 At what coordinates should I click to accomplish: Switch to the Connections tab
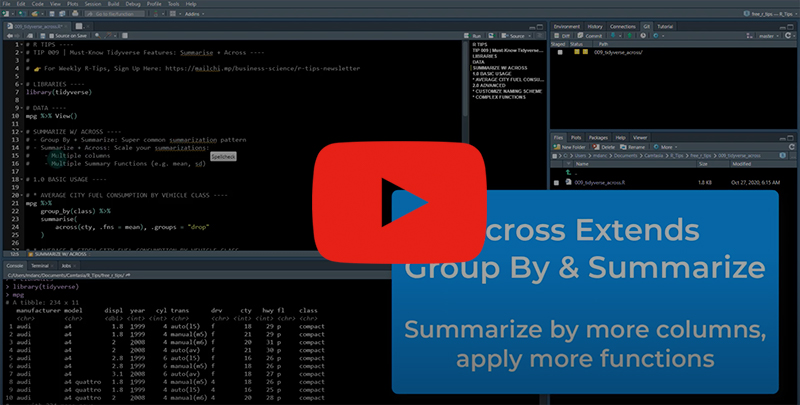coord(622,27)
